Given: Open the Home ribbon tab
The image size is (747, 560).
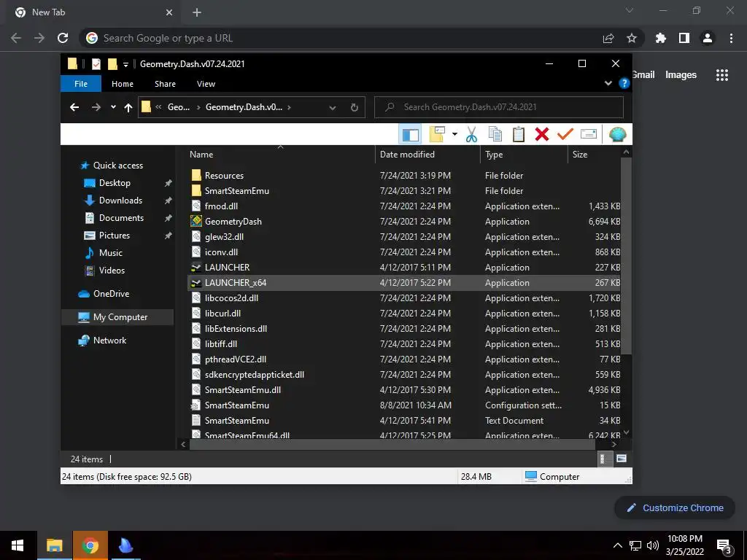Looking at the screenshot, I should coord(123,84).
